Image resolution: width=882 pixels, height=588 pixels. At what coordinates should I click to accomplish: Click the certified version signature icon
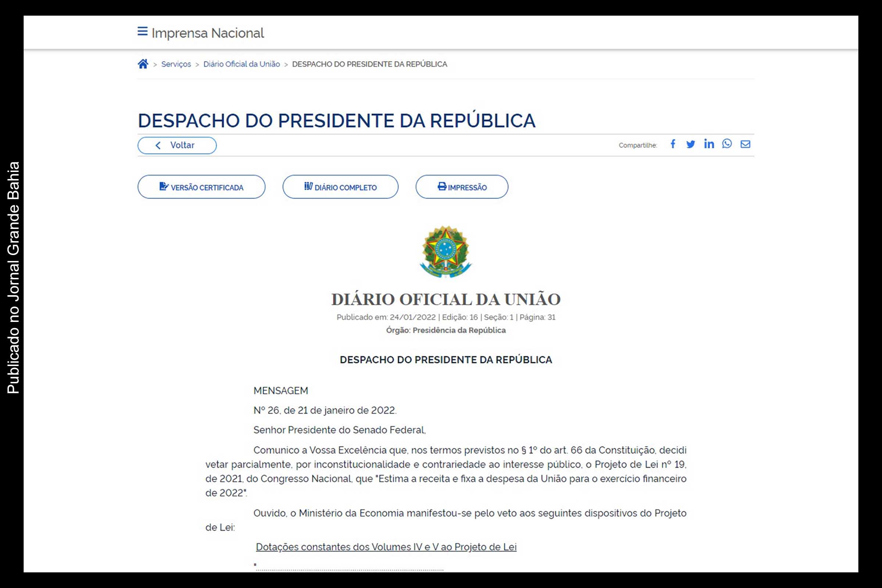[x=164, y=187]
